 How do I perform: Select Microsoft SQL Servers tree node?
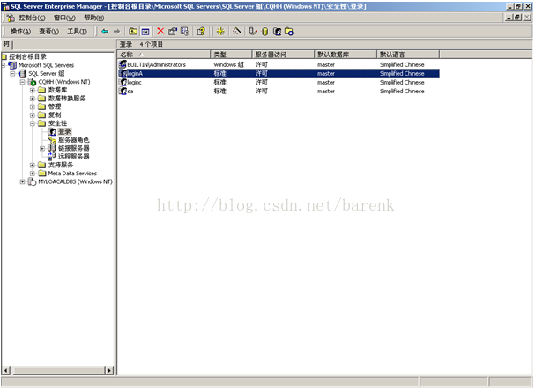(x=46, y=65)
